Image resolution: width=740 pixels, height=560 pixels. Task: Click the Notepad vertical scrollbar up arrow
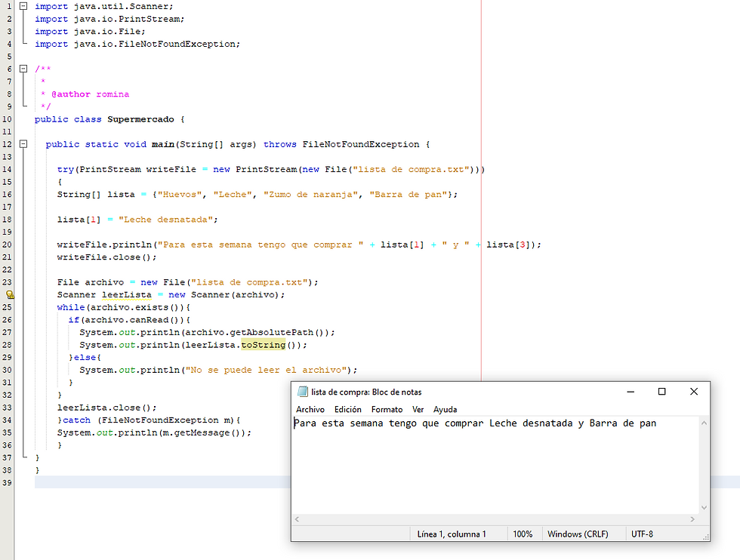[704, 423]
